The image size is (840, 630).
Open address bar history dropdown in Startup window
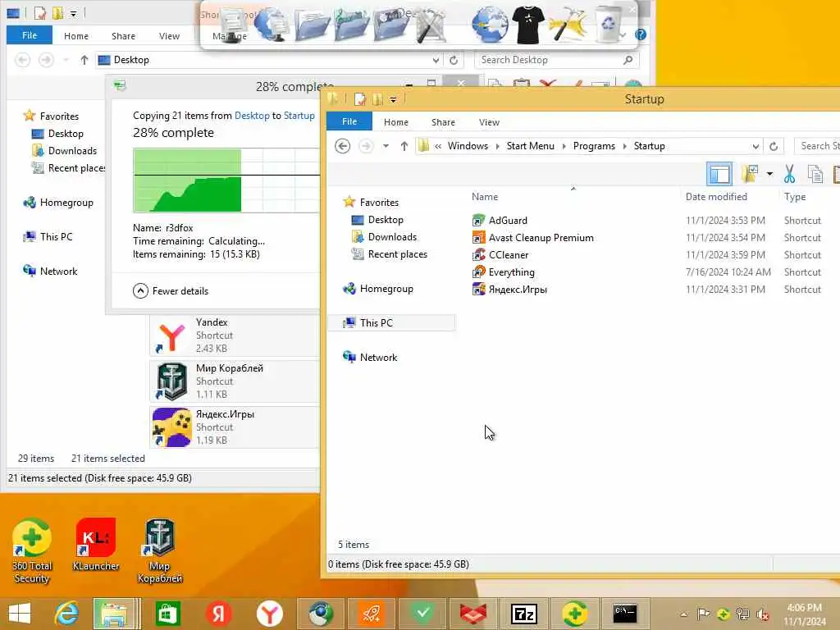tap(756, 146)
